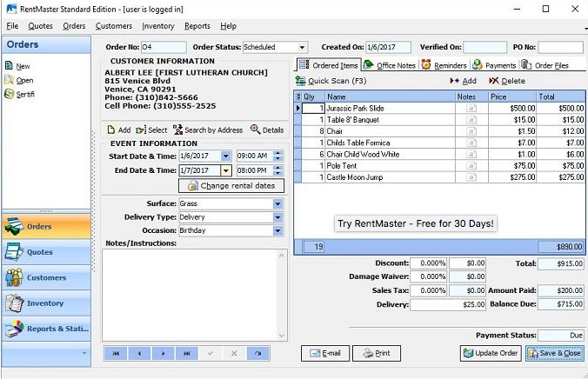The image size is (588, 379).
Task: Open notes for Chair Child Wood White
Action: pyautogui.click(x=471, y=154)
